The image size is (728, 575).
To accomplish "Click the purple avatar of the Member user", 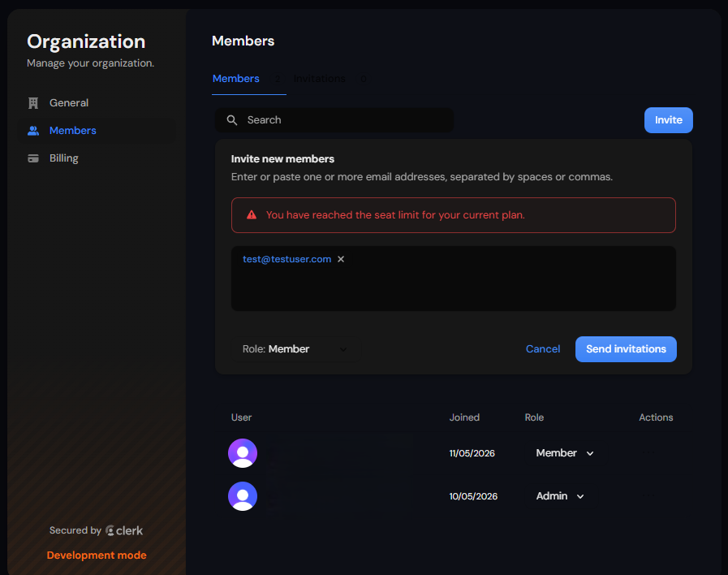I will point(243,453).
